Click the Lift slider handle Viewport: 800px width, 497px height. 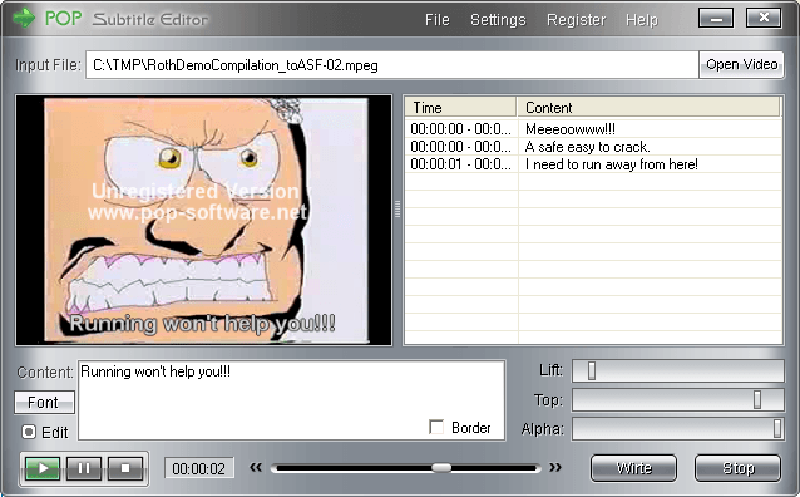(x=591, y=370)
